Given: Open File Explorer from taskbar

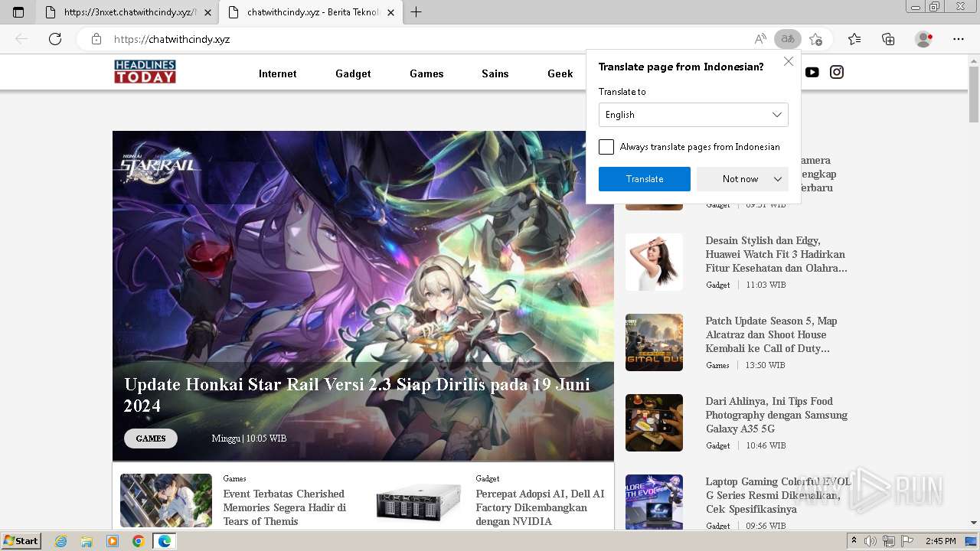Looking at the screenshot, I should pos(87,541).
